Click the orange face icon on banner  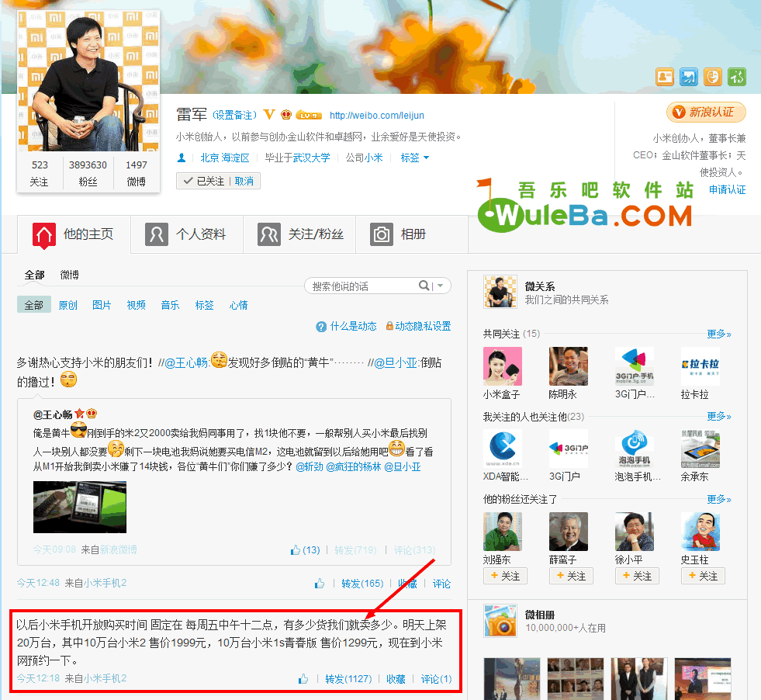pos(712,77)
